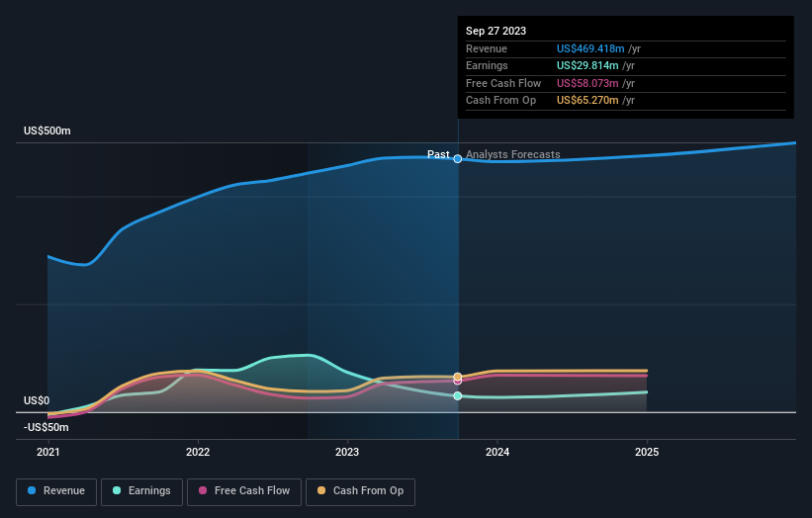The width and height of the screenshot is (812, 518).
Task: Select the Cash From Op data point marker
Action: [458, 377]
